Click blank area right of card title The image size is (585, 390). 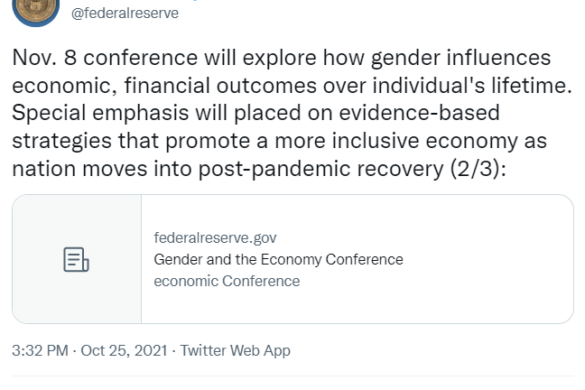485,259
